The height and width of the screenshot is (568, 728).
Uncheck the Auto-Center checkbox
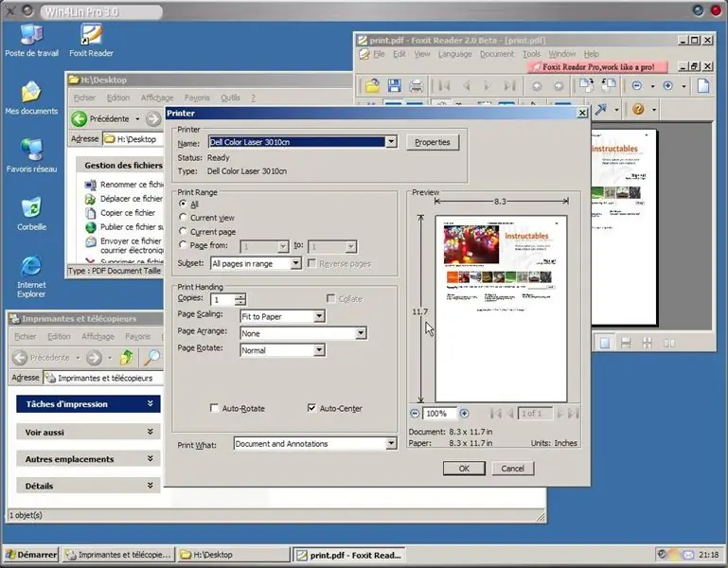311,408
